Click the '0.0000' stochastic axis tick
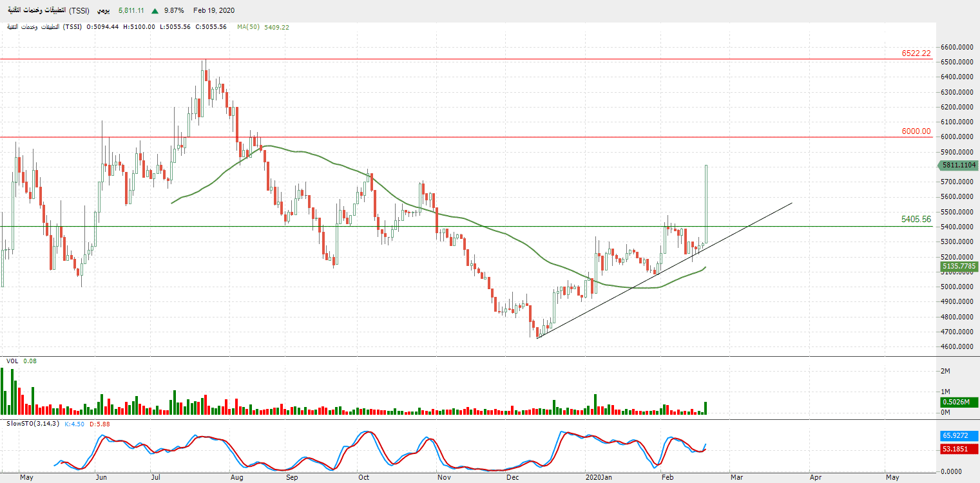 (x=952, y=472)
